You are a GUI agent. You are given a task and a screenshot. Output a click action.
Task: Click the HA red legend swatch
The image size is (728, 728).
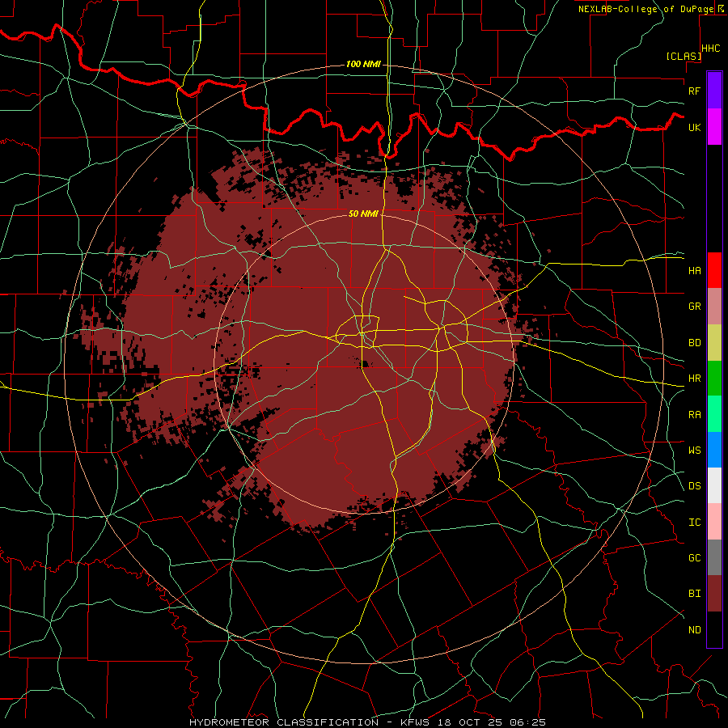(x=714, y=270)
